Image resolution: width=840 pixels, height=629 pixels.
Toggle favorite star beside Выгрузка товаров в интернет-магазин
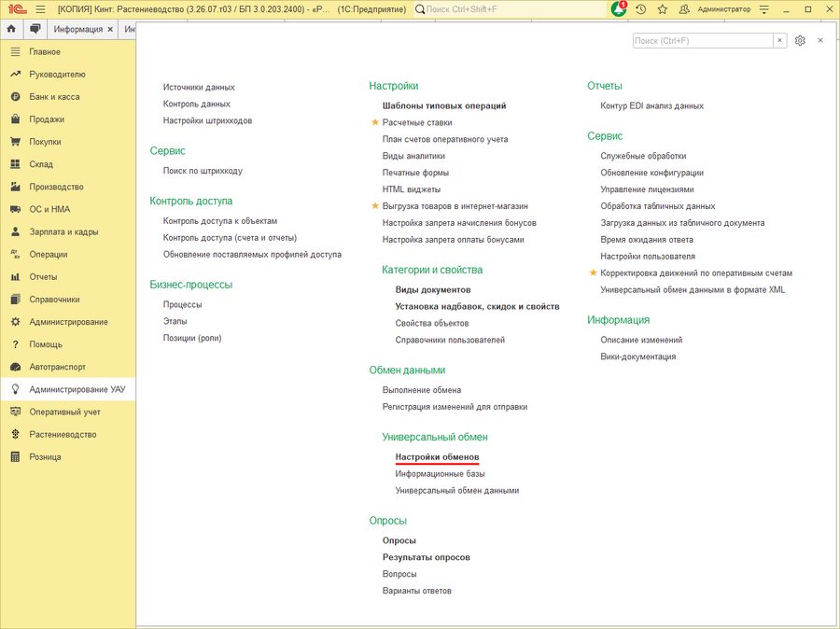point(375,205)
